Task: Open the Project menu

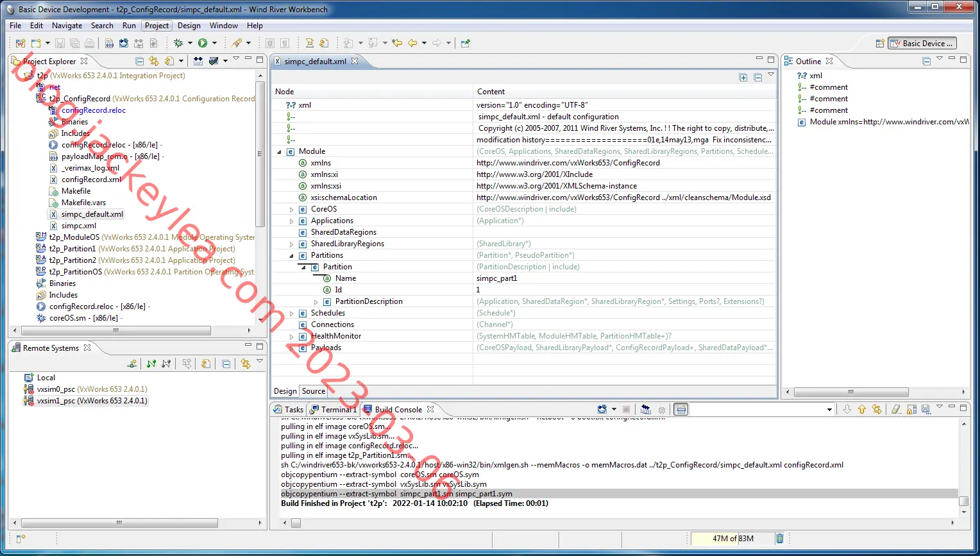Action: [x=156, y=26]
